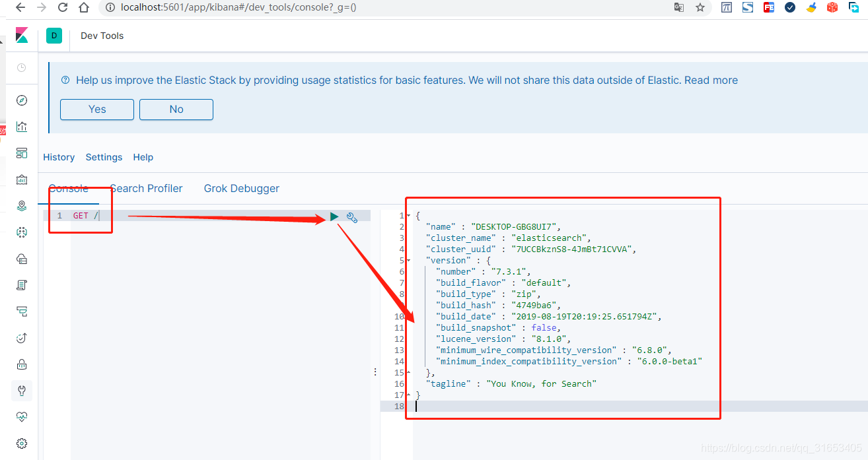Open Visualize from the chart sidebar icon
Image resolution: width=868 pixels, height=460 pixels.
(x=22, y=127)
